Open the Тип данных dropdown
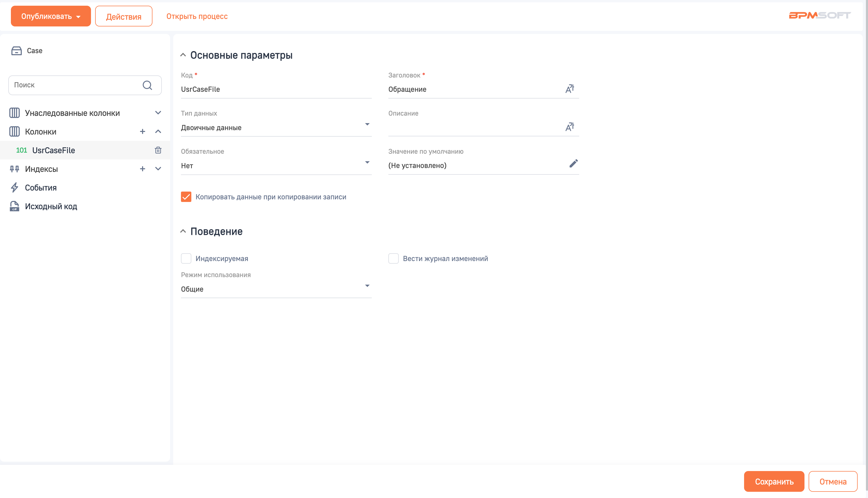The width and height of the screenshot is (868, 498). 367,124
